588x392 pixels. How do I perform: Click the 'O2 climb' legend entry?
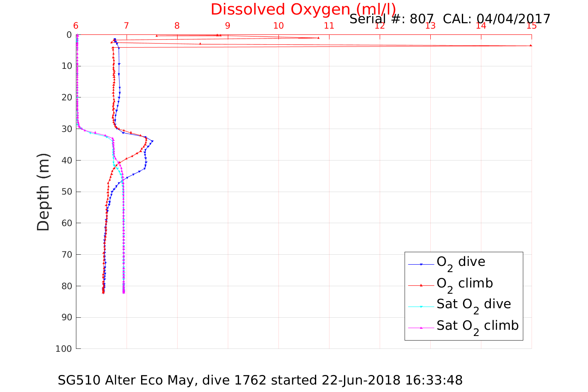coord(465,285)
